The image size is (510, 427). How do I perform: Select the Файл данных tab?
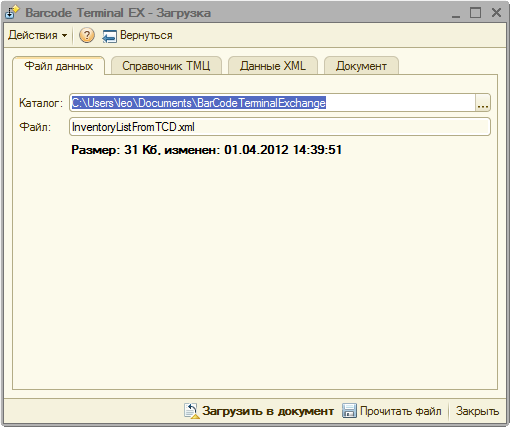tap(59, 66)
